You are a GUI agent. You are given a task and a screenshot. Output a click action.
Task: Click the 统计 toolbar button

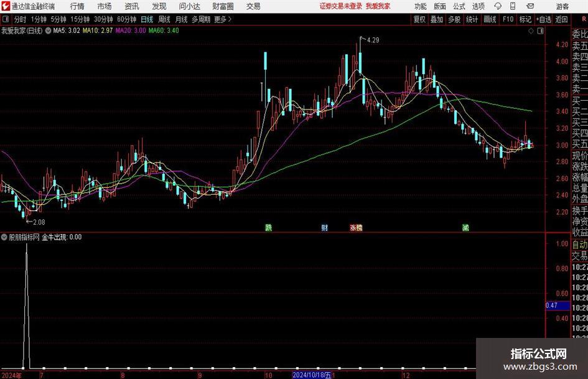pyautogui.click(x=472, y=19)
